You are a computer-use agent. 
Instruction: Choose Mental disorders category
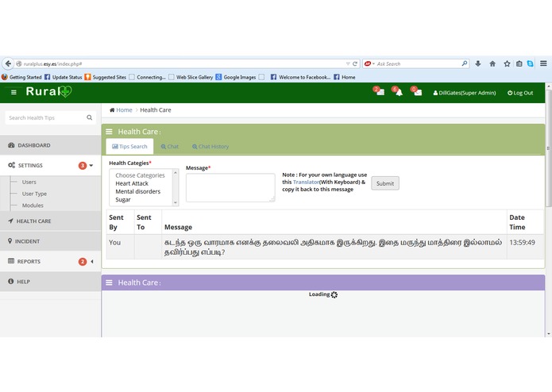(x=138, y=191)
